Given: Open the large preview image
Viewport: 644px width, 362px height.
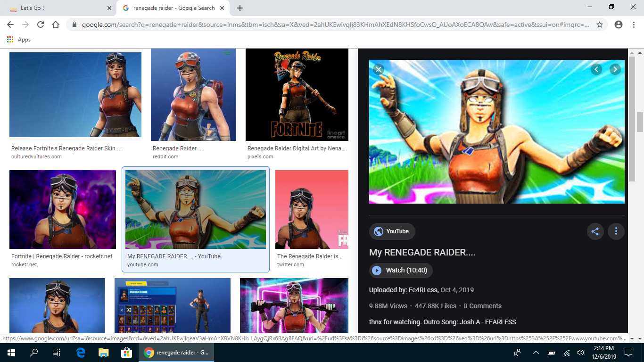Looking at the screenshot, I should 497,132.
